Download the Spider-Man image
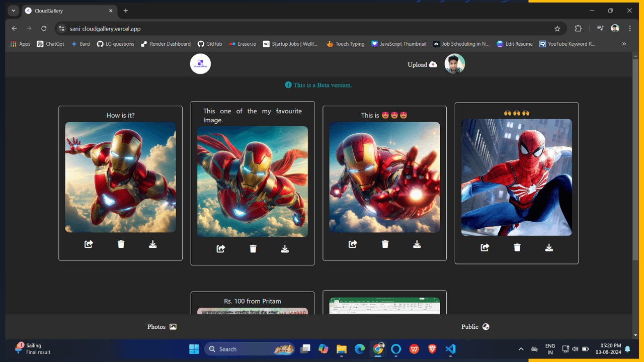Image resolution: width=644 pixels, height=362 pixels. point(549,247)
